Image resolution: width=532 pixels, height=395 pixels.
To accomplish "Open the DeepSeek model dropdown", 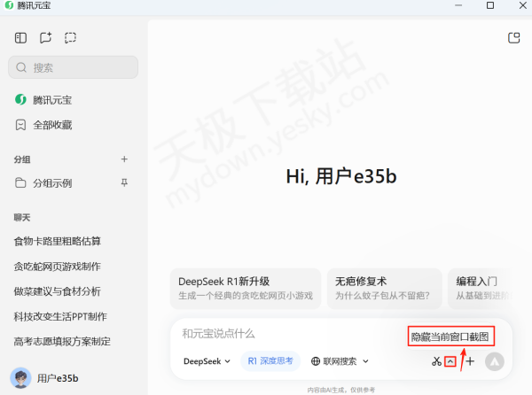I will pos(207,361).
